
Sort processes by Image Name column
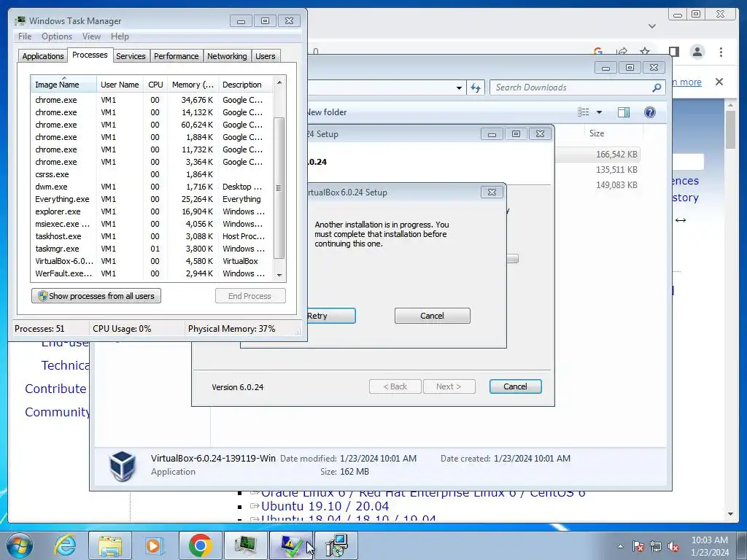click(x=63, y=85)
